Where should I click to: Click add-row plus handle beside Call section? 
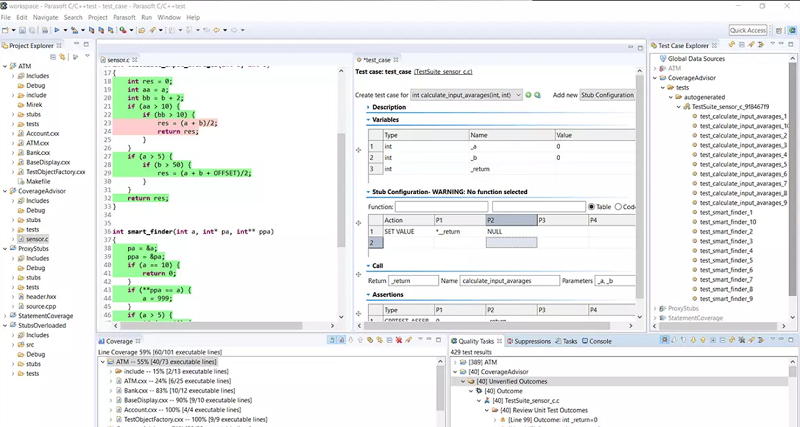[359, 274]
